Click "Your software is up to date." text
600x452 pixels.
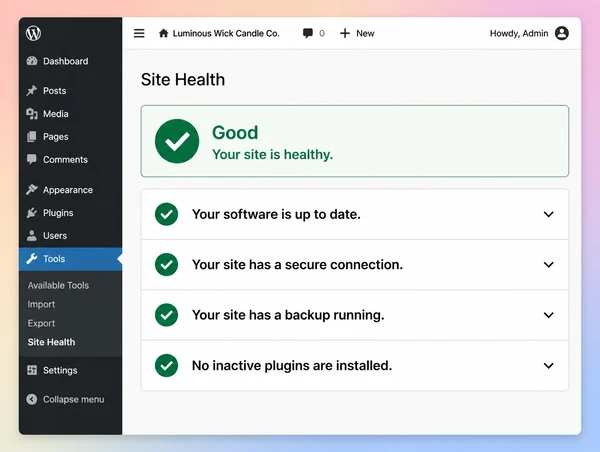pyautogui.click(x=276, y=214)
